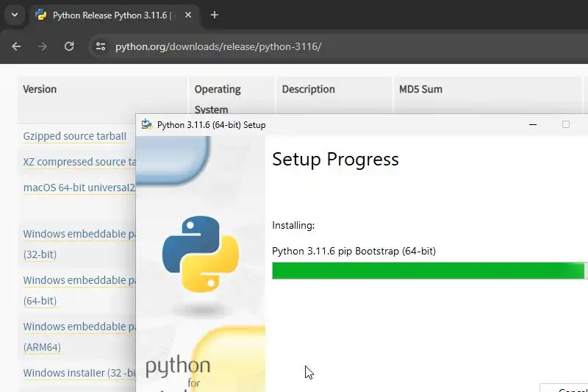Open Windows embeddable package (ARM64) link
The width and height of the screenshot is (588, 392).
tap(79, 337)
